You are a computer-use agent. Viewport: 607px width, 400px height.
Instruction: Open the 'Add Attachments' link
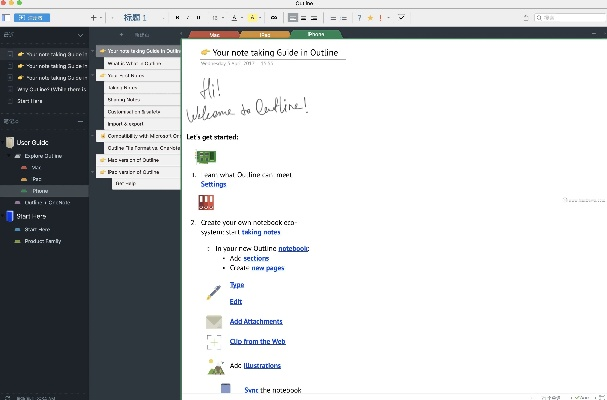point(256,321)
